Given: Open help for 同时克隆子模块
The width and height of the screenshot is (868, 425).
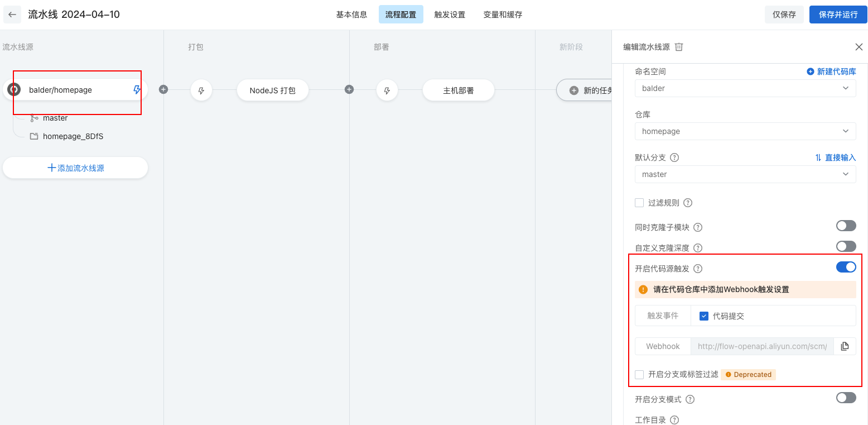Looking at the screenshot, I should (698, 227).
